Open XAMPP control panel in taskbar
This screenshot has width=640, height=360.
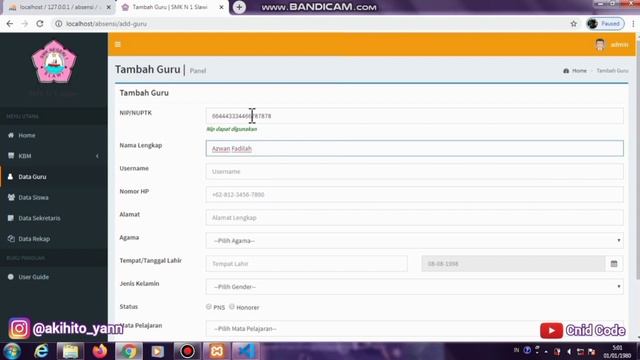(216, 351)
